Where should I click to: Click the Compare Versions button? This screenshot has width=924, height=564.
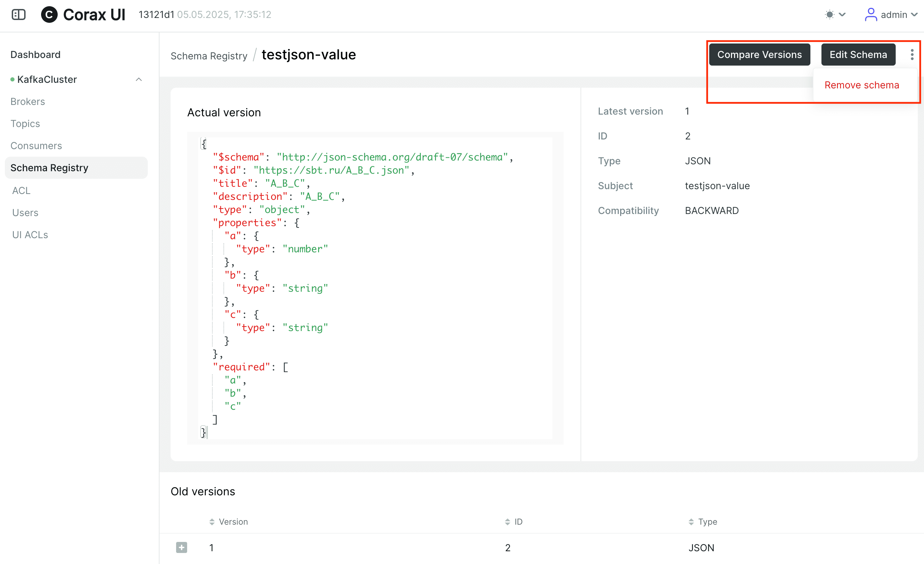(759, 55)
